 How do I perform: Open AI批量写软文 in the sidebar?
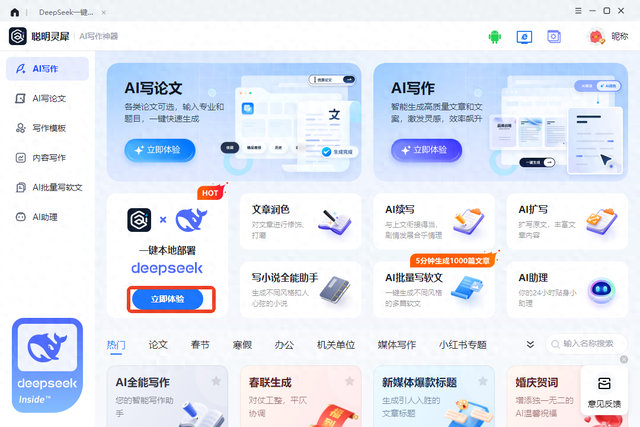pyautogui.click(x=47, y=187)
